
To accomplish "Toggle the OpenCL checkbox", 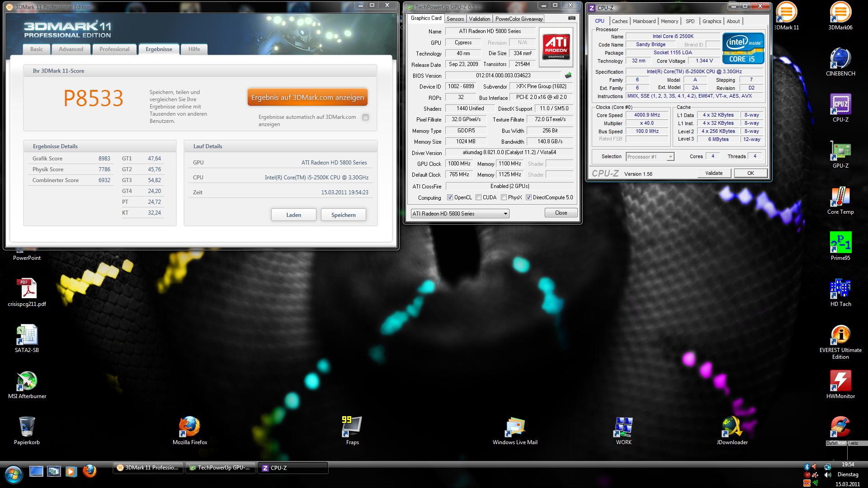I will click(x=450, y=197).
